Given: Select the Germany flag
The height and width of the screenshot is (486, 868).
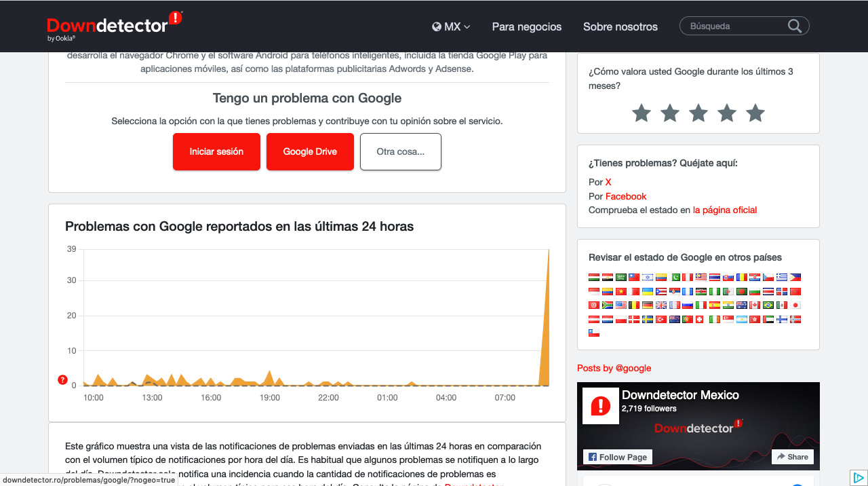Looking at the screenshot, I should (648, 305).
